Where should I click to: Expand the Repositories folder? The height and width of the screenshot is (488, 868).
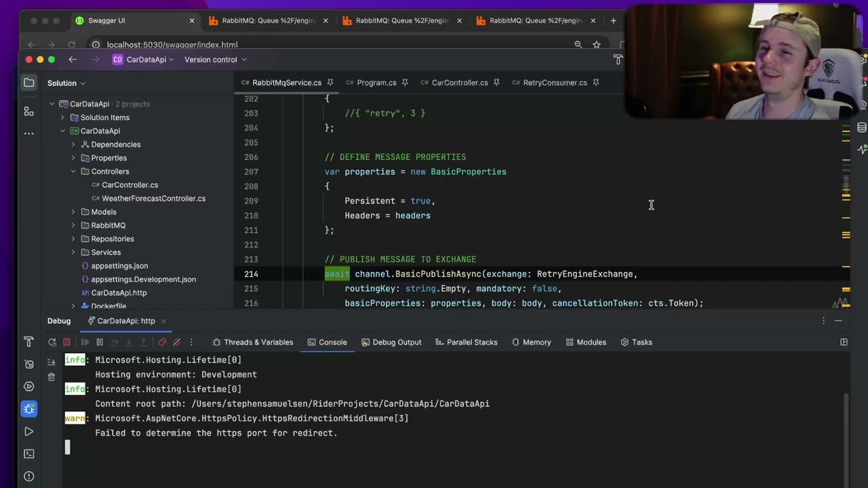click(74, 239)
